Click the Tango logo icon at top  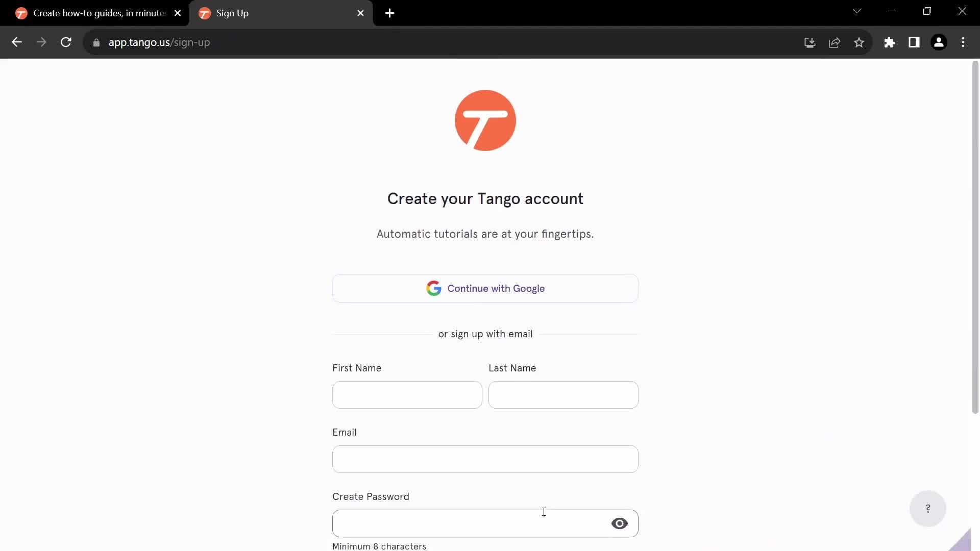coord(485,120)
